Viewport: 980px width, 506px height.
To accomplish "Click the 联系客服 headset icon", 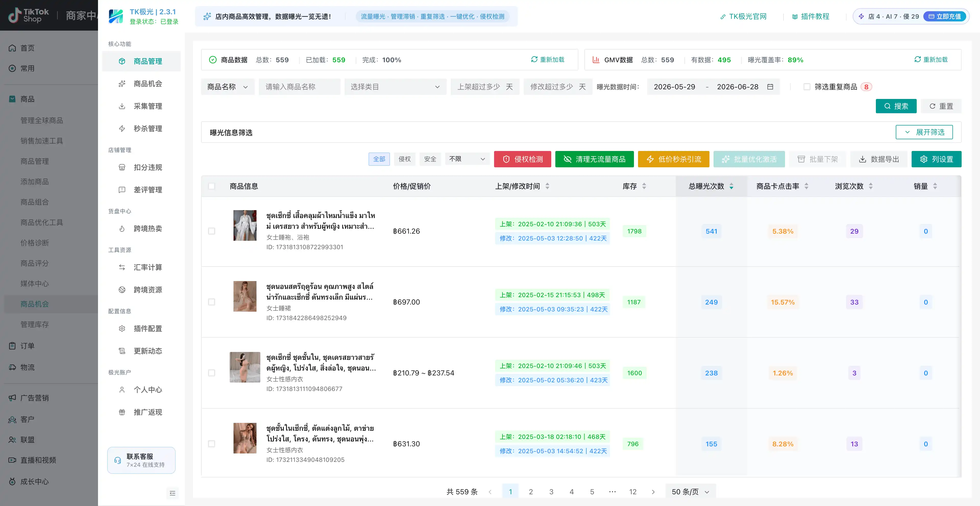I will coord(118,460).
